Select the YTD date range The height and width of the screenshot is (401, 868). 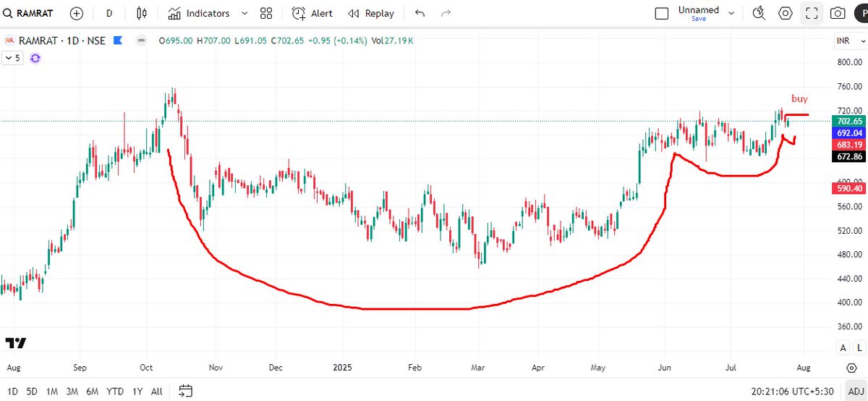pyautogui.click(x=115, y=390)
